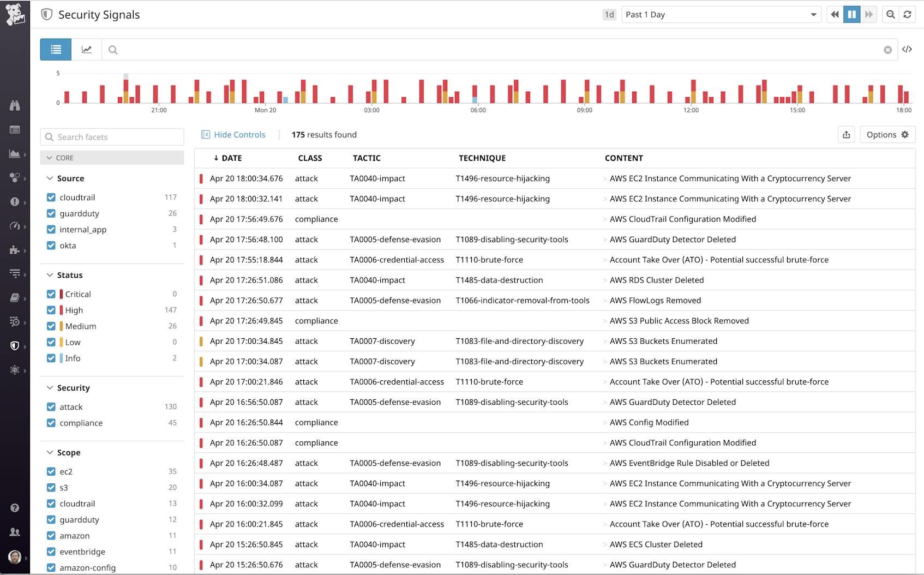Viewport: 924px width, 575px height.
Task: Select the Dashboards graph icon in the sidebar
Action: pos(15,154)
